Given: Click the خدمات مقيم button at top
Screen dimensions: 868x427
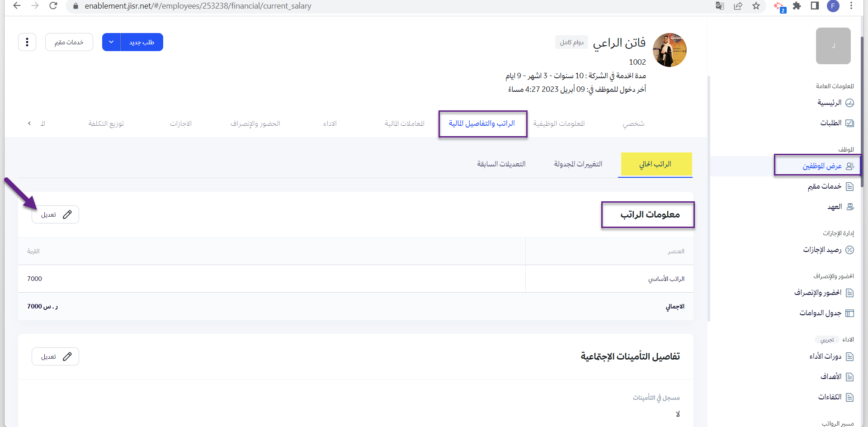Looking at the screenshot, I should coord(69,42).
